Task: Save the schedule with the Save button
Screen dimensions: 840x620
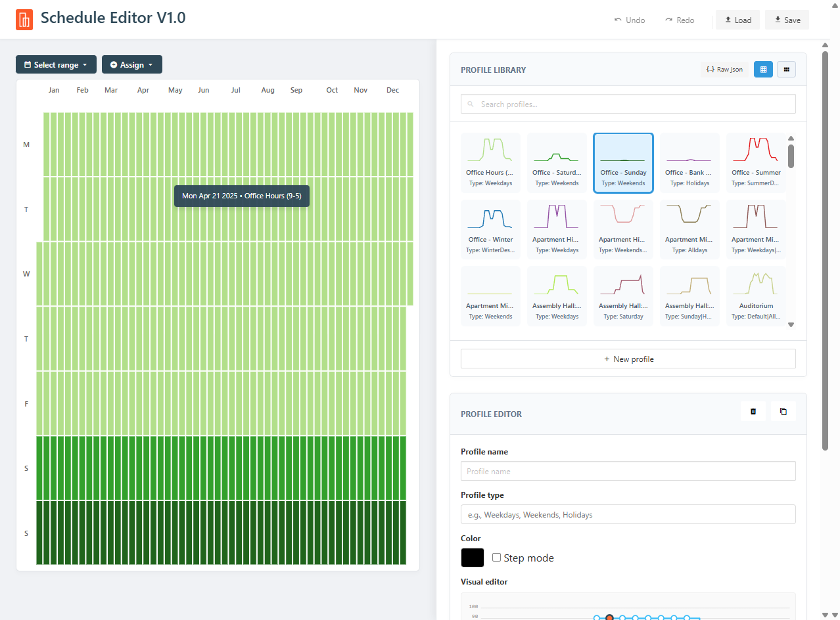Action: click(787, 20)
